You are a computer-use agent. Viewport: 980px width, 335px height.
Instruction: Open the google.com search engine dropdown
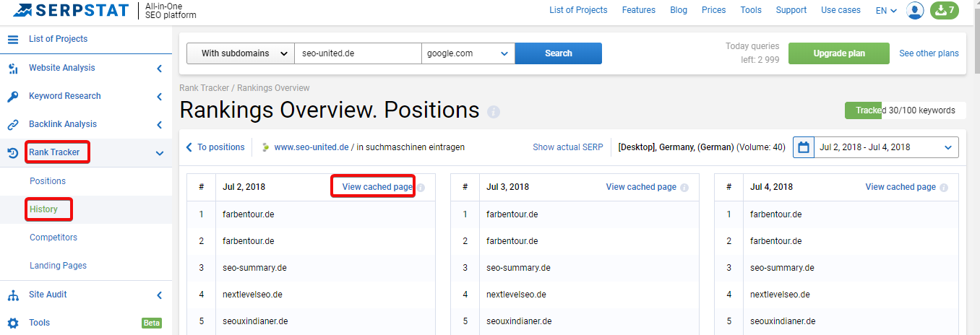pyautogui.click(x=468, y=53)
